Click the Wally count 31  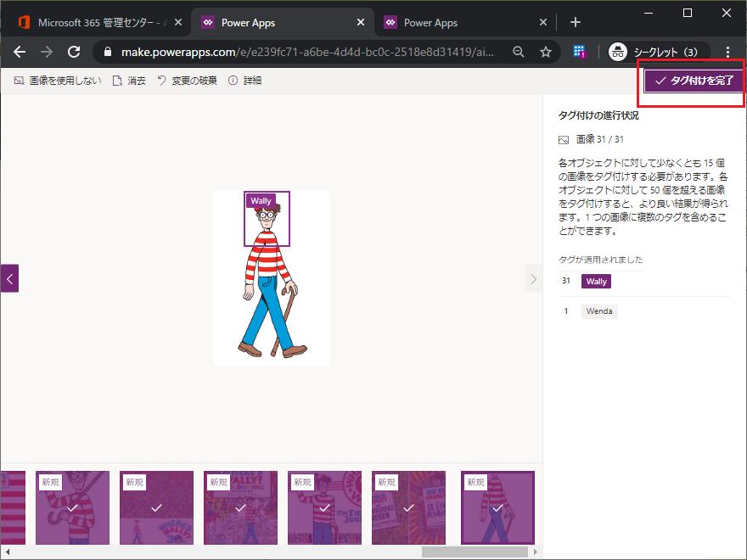[x=566, y=281]
